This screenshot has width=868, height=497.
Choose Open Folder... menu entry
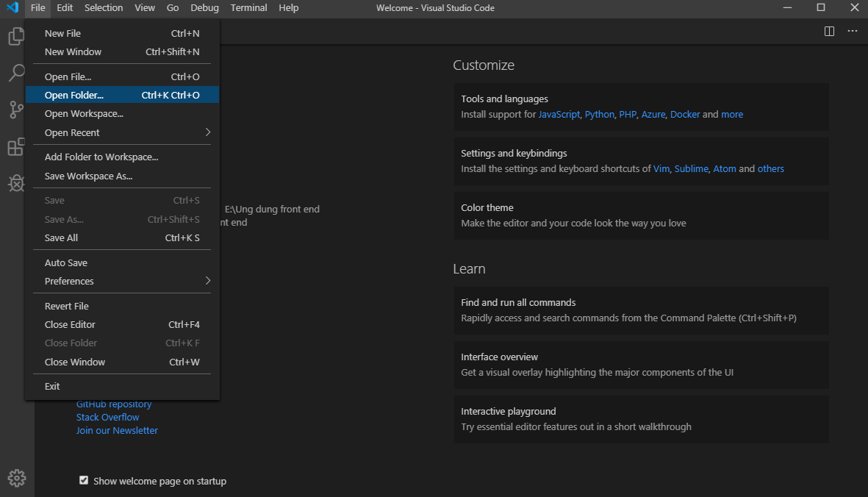click(122, 95)
